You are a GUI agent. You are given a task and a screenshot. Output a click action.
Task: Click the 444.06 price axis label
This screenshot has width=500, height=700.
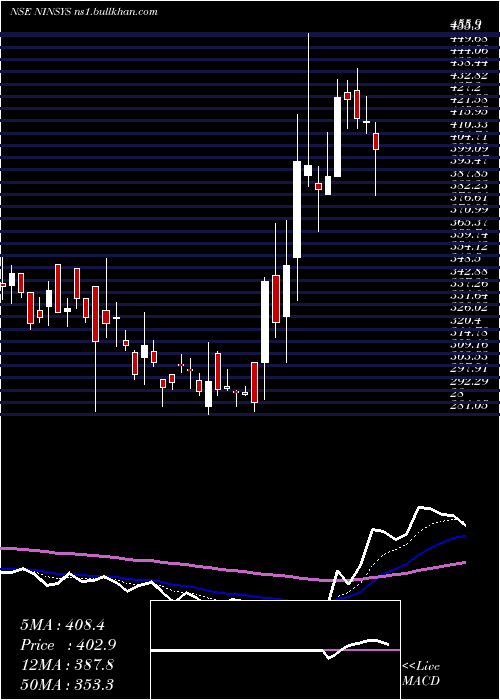pyautogui.click(x=469, y=51)
